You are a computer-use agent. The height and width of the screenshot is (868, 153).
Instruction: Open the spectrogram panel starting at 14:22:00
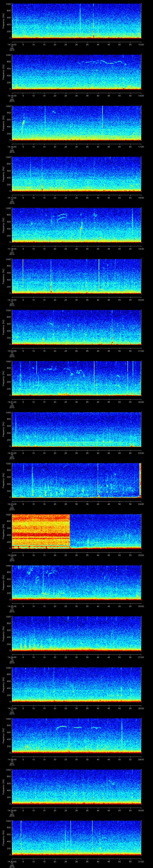76,429
